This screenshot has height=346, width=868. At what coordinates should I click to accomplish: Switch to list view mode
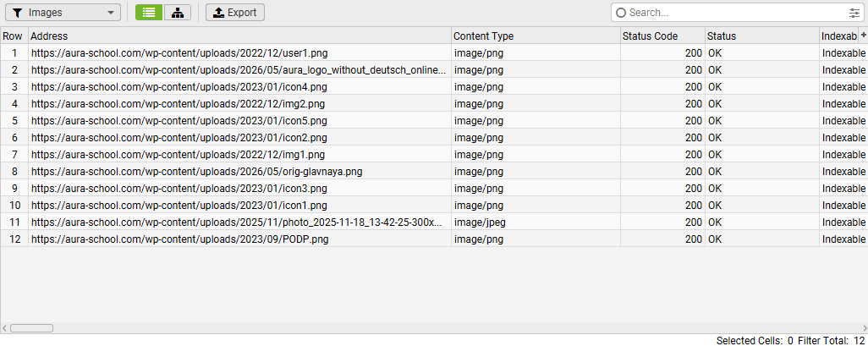pos(149,12)
